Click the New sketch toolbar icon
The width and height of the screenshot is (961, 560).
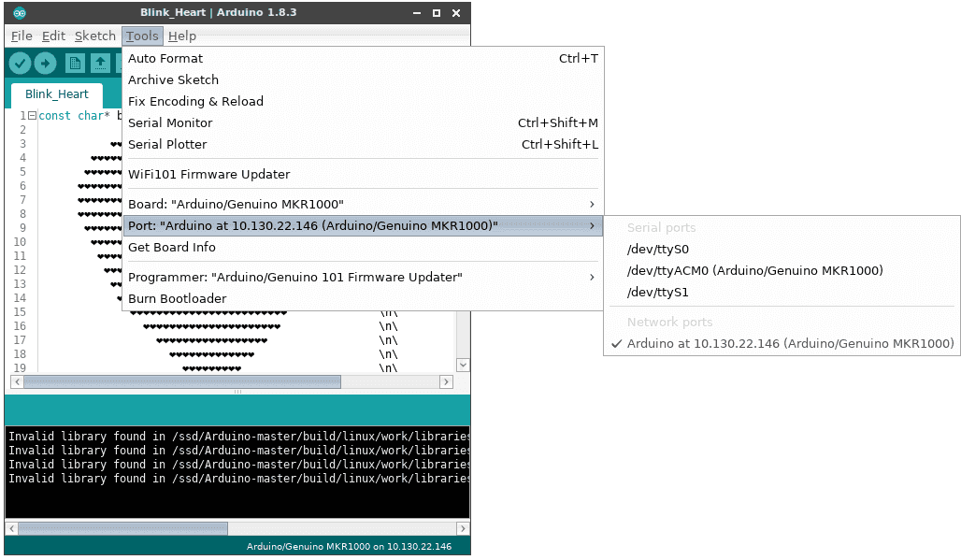75,63
